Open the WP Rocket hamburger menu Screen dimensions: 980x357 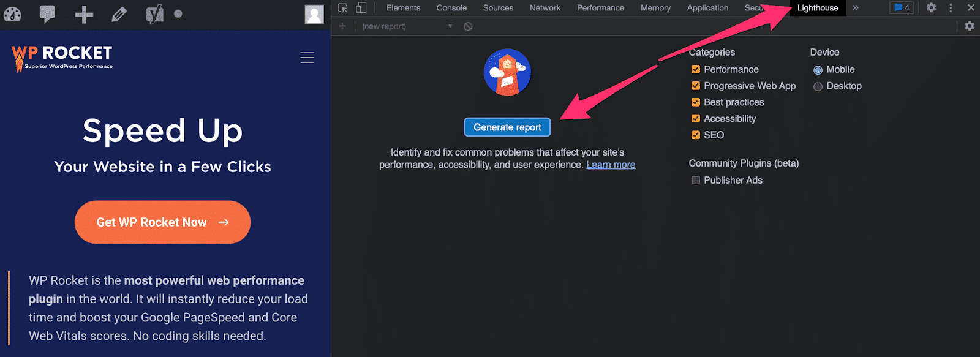307,58
